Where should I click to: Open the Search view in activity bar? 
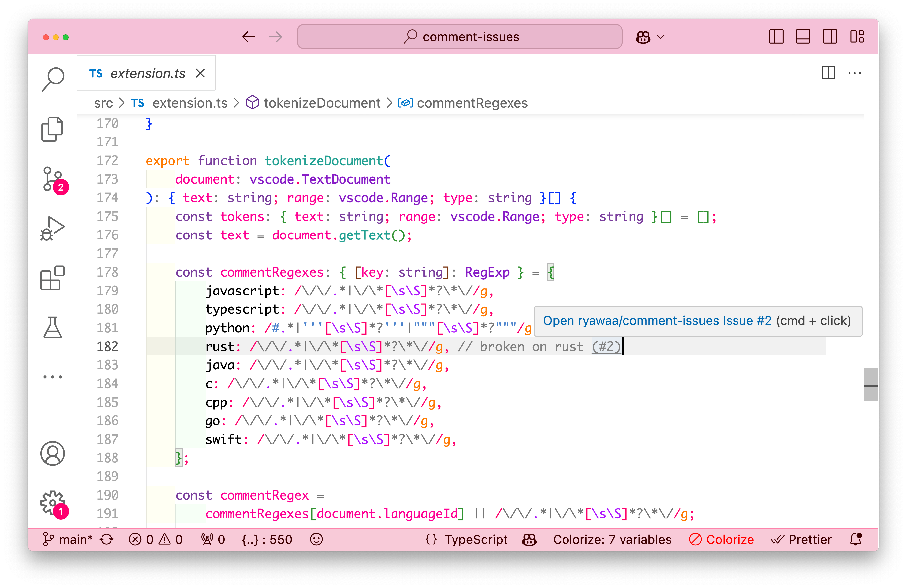coord(53,79)
